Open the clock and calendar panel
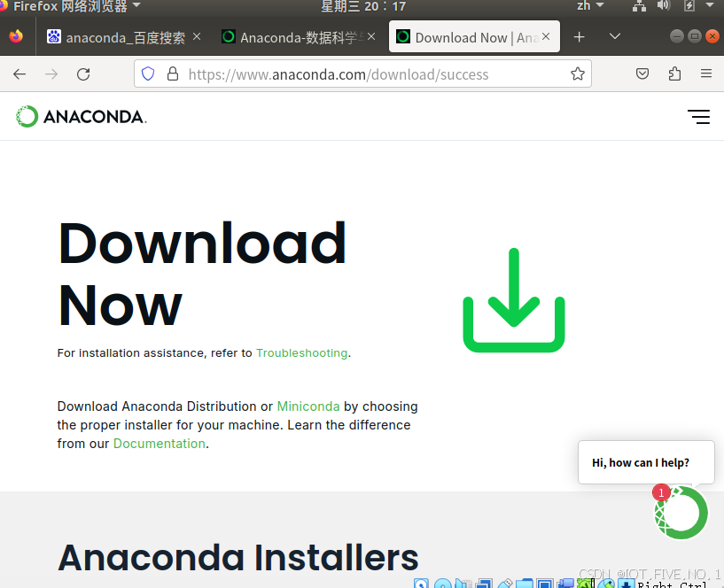 [363, 6]
